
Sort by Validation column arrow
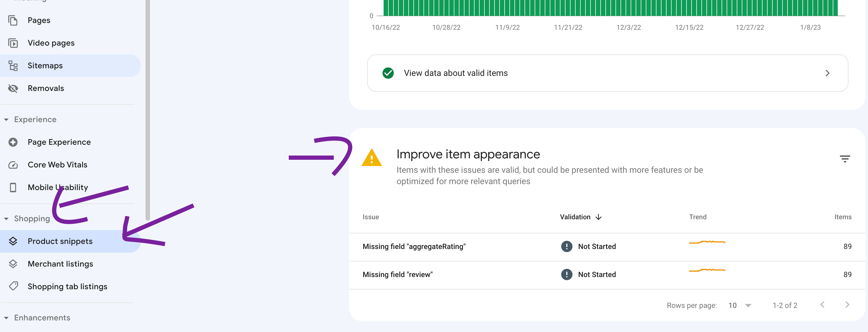(x=598, y=217)
